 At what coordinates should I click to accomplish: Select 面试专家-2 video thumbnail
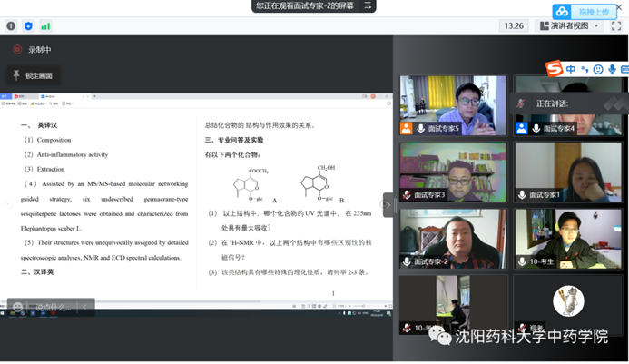coord(453,239)
